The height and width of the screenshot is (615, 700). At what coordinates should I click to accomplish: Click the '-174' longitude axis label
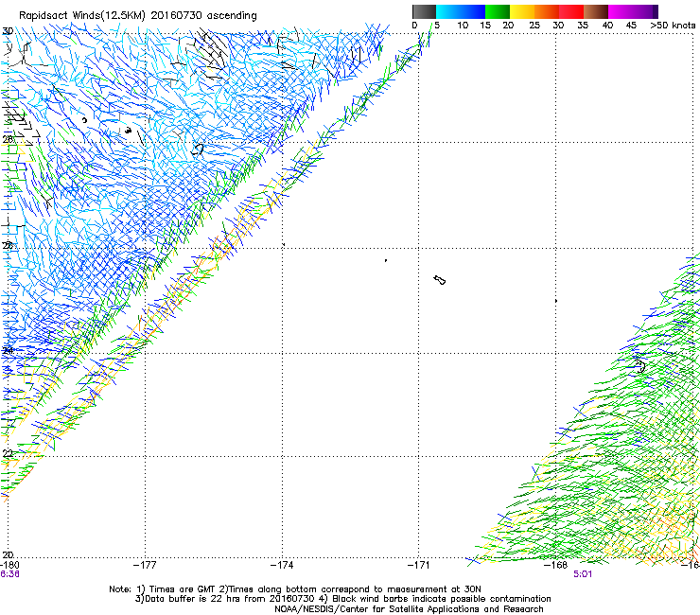click(282, 565)
